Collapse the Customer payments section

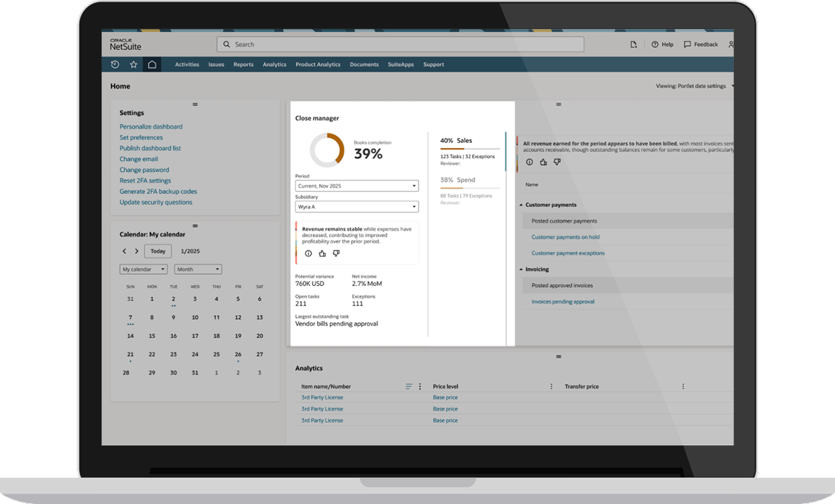point(522,205)
